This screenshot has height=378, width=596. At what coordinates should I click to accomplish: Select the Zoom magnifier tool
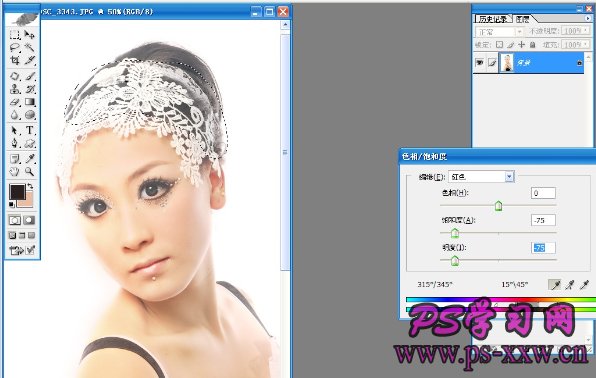click(x=30, y=172)
